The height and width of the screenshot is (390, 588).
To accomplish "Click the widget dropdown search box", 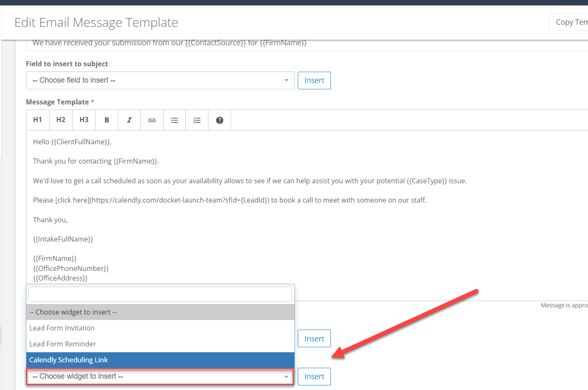I will 160,294.
